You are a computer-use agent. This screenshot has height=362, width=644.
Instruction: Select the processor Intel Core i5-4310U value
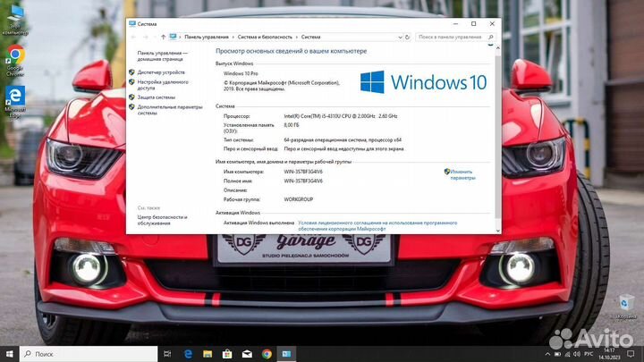pyautogui.click(x=341, y=116)
